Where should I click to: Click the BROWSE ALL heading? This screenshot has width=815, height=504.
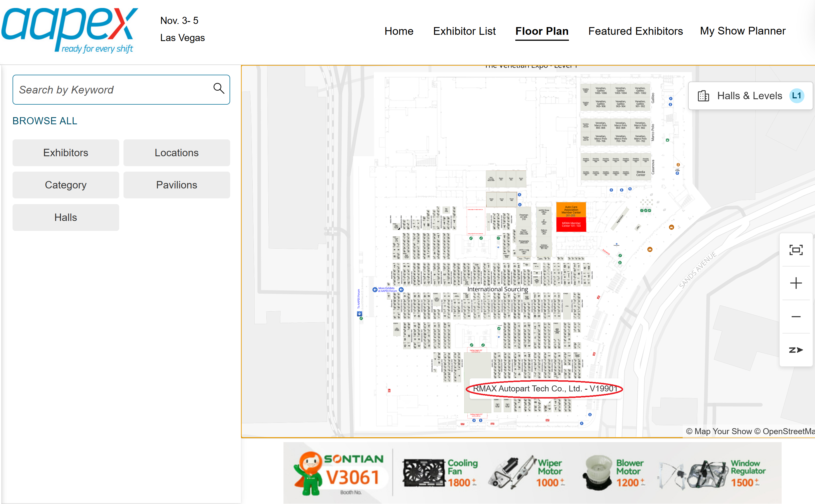pyautogui.click(x=45, y=121)
